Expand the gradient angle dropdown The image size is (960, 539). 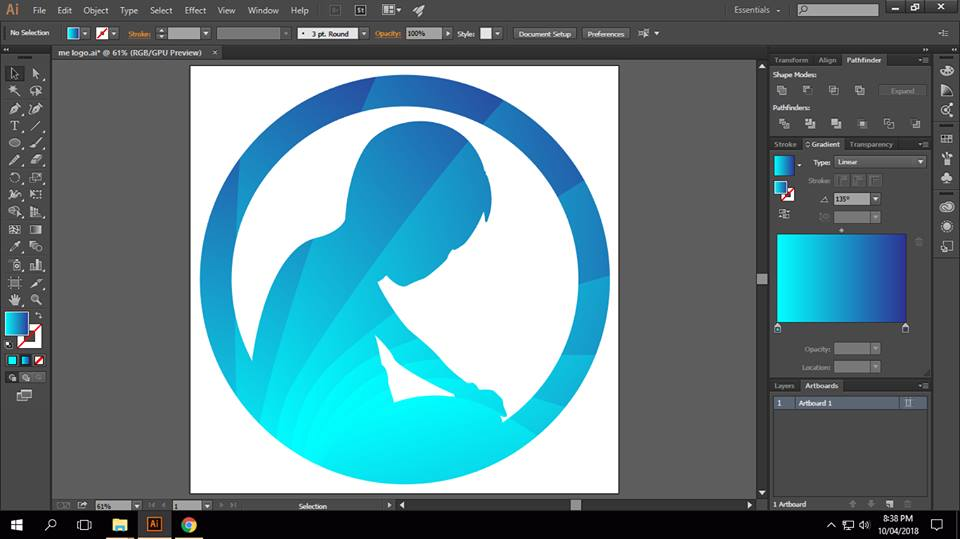[x=875, y=199]
